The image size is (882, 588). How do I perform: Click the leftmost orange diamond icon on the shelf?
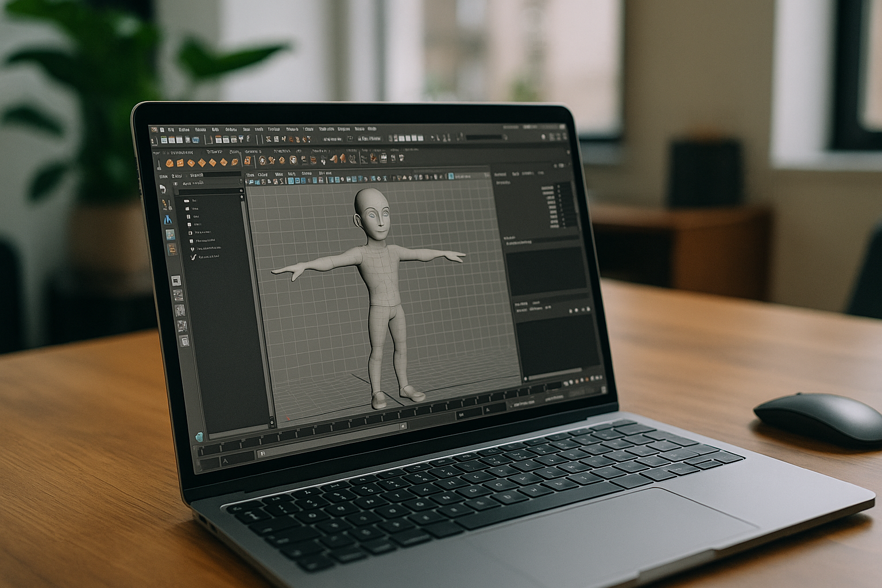[x=171, y=163]
